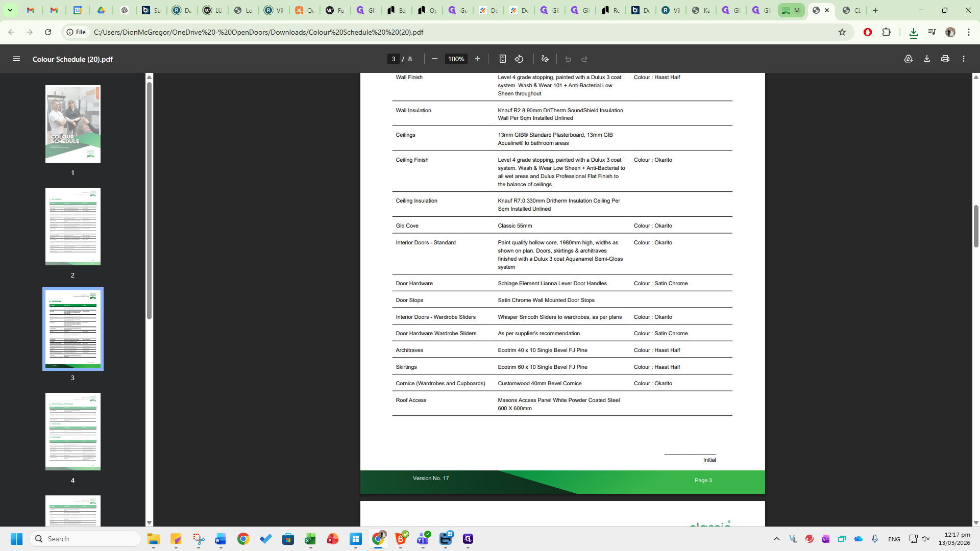This screenshot has height=551, width=980.
Task: Reload the current page
Action: pos(48,32)
